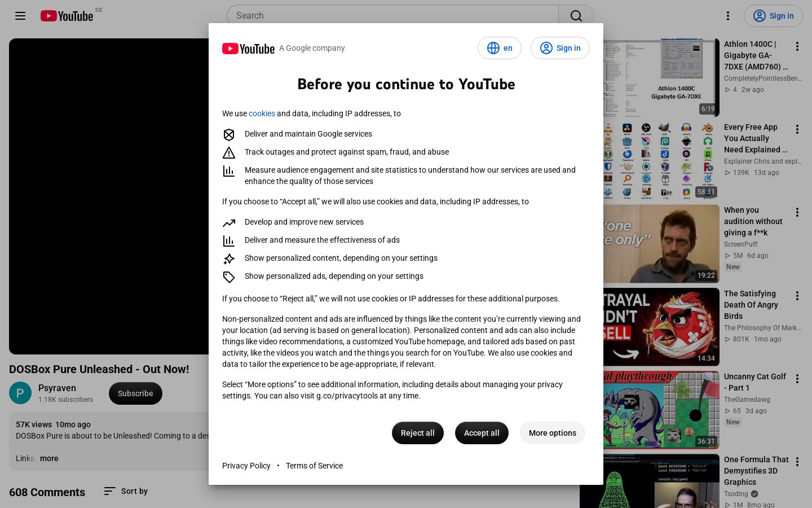Click the black video player area
The width and height of the screenshot is (812, 508).
[x=109, y=196]
